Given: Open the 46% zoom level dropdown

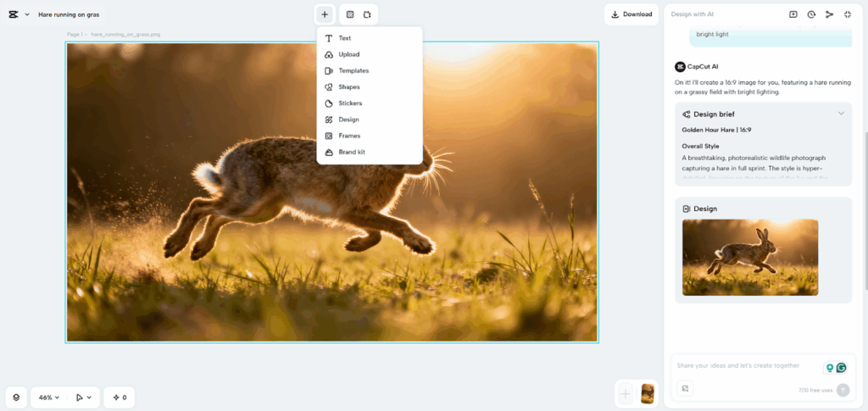Looking at the screenshot, I should click(49, 397).
